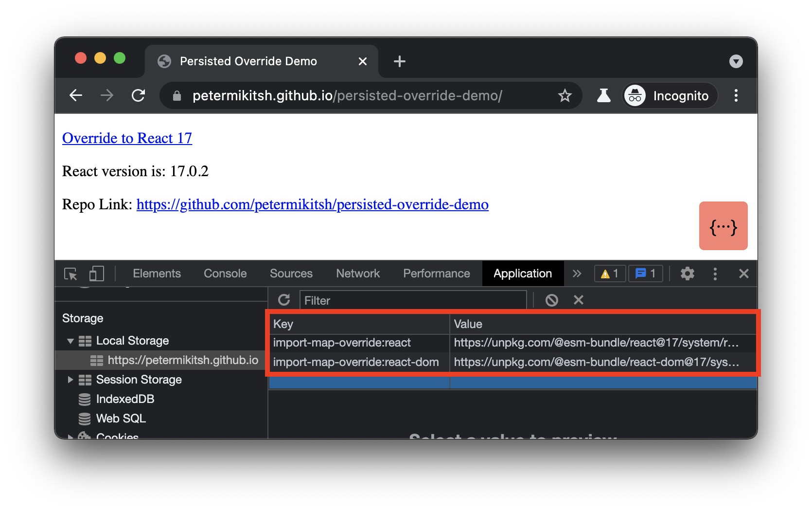
Task: Switch to the Performance tab
Action: (436, 274)
